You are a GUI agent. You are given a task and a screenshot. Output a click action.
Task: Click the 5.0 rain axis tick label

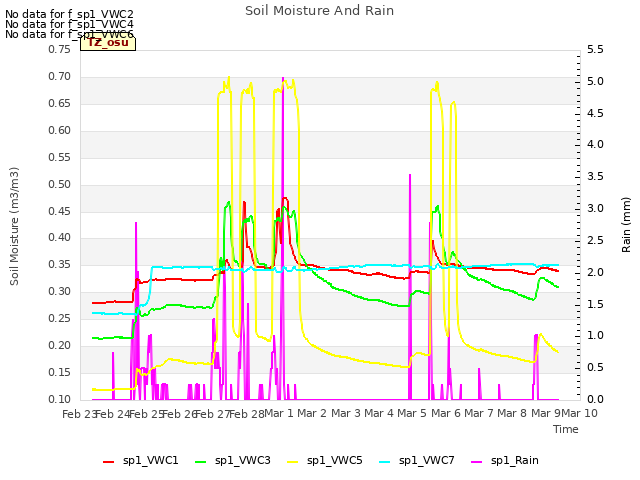click(x=596, y=81)
